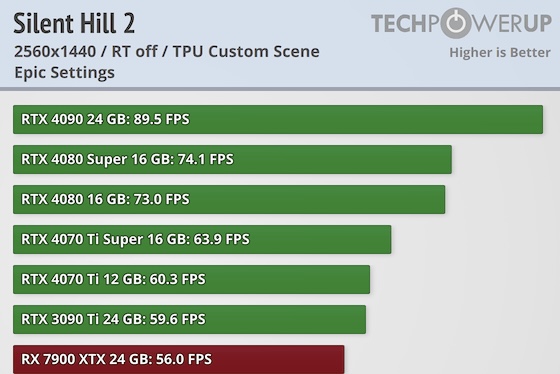Click the RTX 4080 16 GB bar
The width and height of the screenshot is (560, 374).
pyautogui.click(x=229, y=199)
